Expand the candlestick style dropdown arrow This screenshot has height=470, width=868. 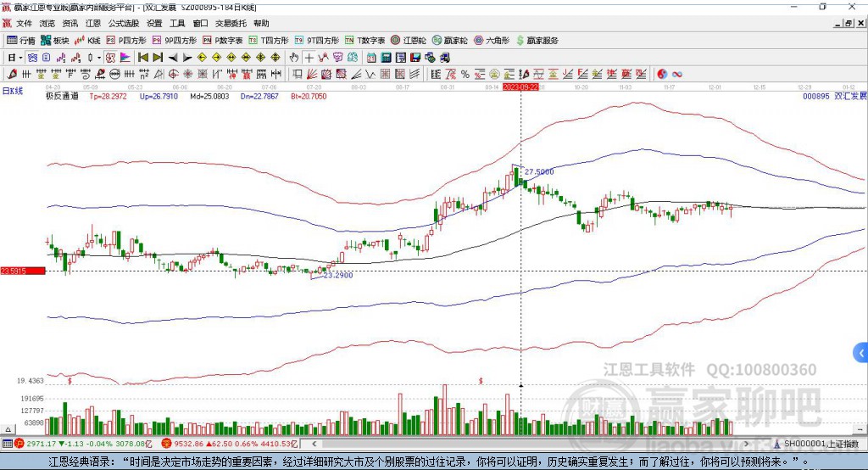[x=99, y=58]
